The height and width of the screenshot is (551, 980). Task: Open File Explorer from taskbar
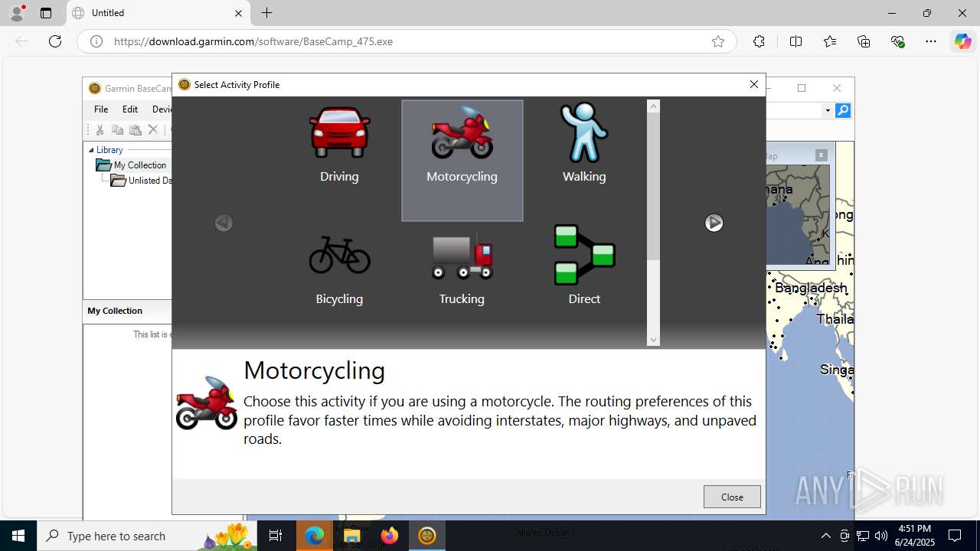point(351,536)
